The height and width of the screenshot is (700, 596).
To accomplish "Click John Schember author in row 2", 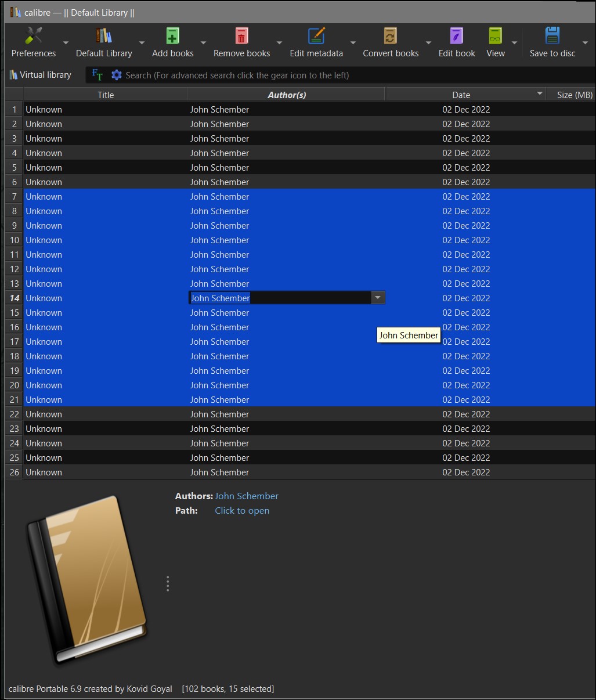I will (x=219, y=124).
